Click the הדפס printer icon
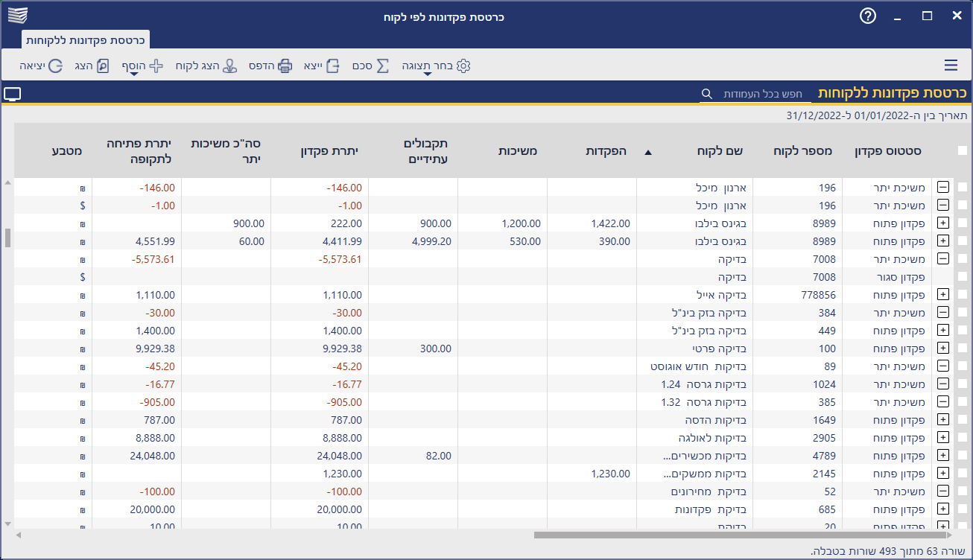The width and height of the screenshot is (973, 560). [x=285, y=66]
